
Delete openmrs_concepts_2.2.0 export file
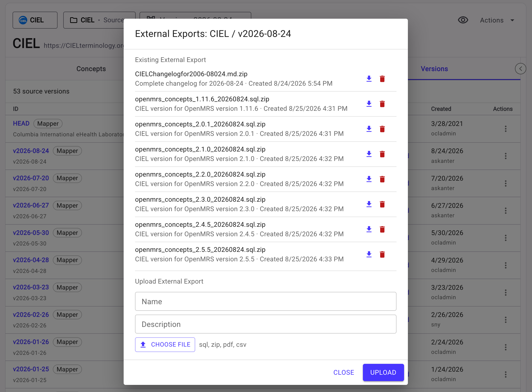(x=382, y=179)
